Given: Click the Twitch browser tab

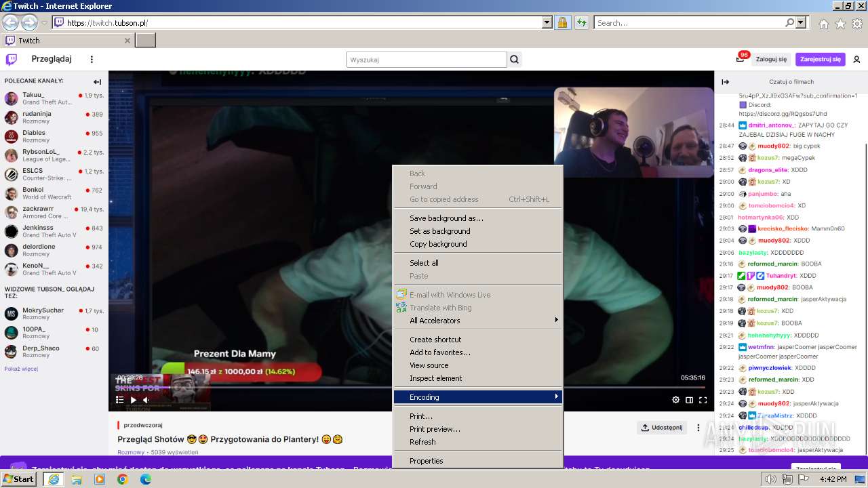Looking at the screenshot, I should coord(68,40).
